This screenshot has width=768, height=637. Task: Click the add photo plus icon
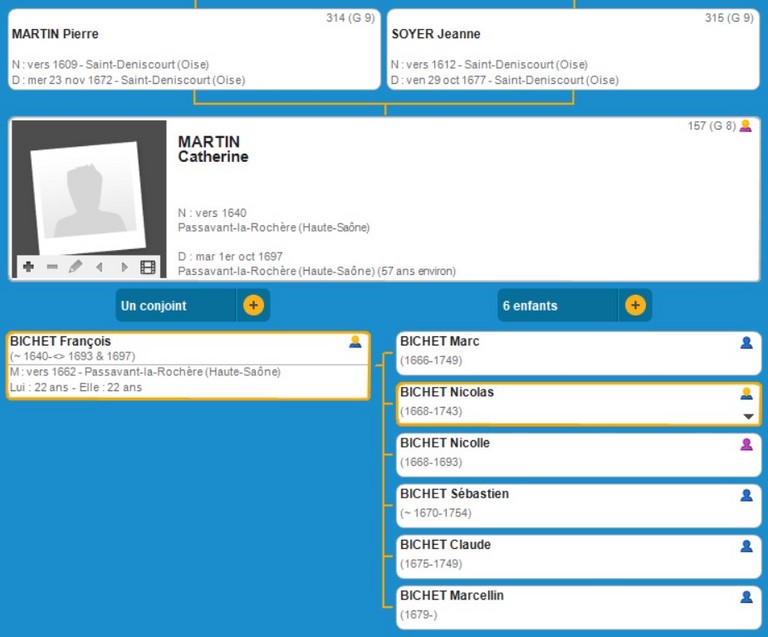28,267
